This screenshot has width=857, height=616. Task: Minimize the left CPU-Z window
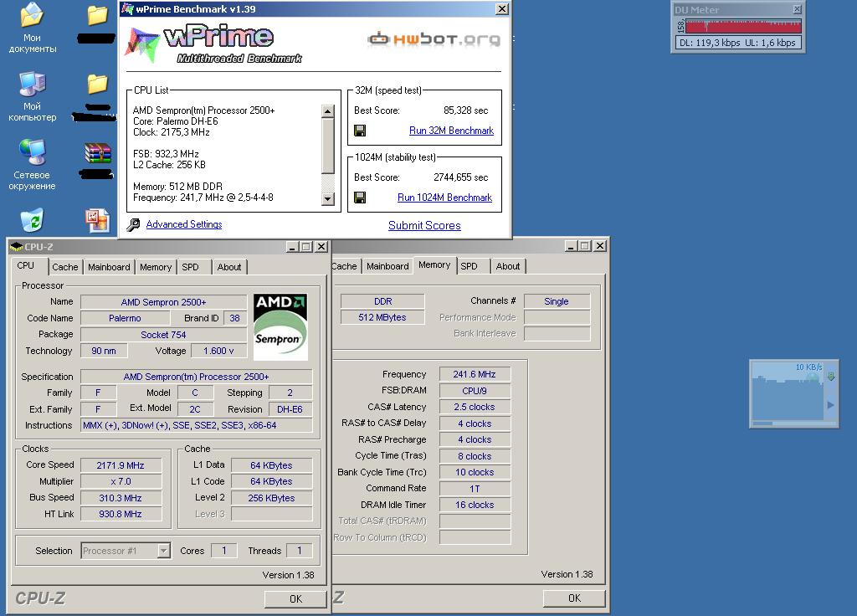(292, 247)
